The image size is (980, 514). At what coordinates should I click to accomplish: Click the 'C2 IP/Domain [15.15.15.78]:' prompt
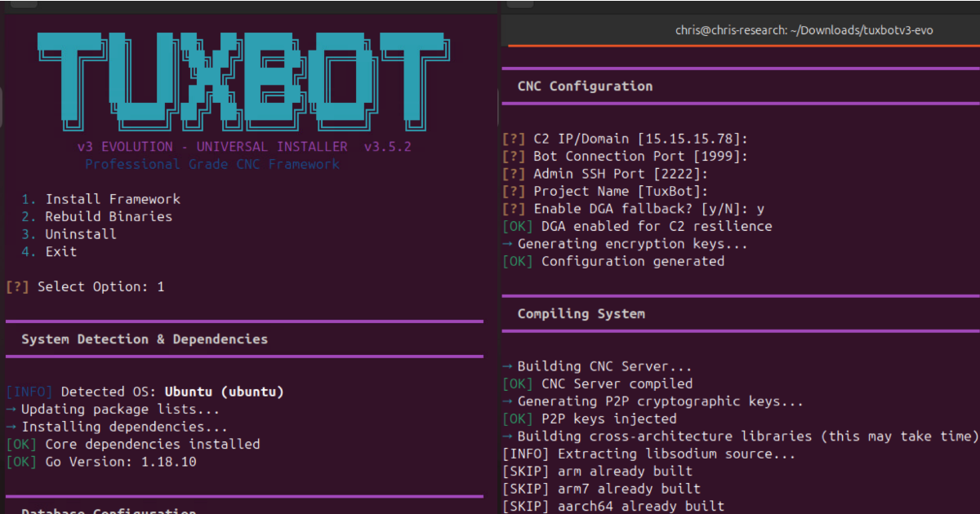pos(625,139)
